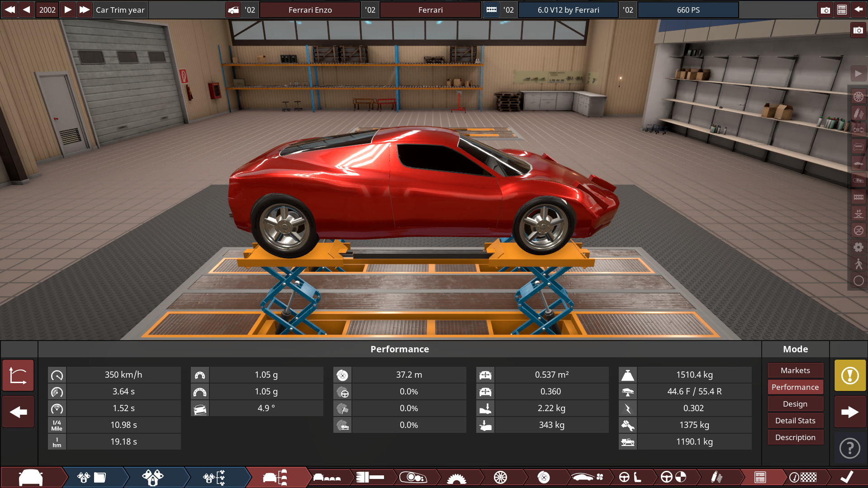This screenshot has height=488, width=868.
Task: Click the car model icon beside Ferrari Enzo
Action: click(233, 9)
